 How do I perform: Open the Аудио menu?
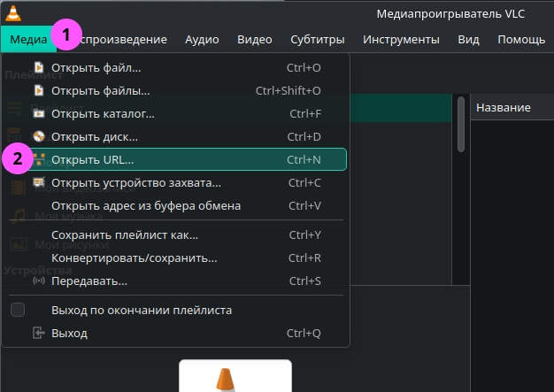point(202,39)
